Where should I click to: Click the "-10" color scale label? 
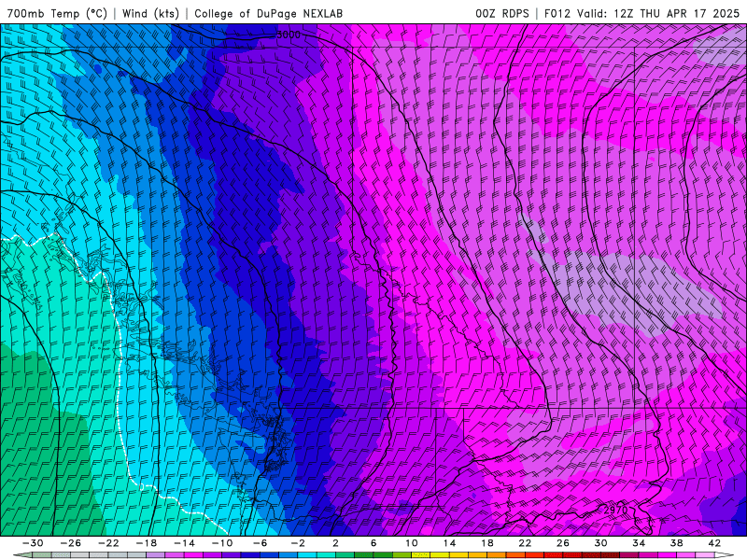coord(222,543)
